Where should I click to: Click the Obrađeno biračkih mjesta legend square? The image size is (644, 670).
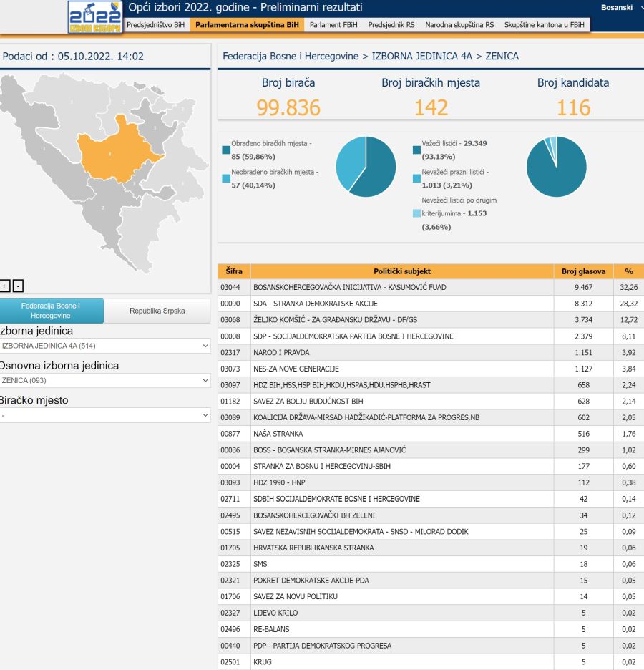(226, 150)
